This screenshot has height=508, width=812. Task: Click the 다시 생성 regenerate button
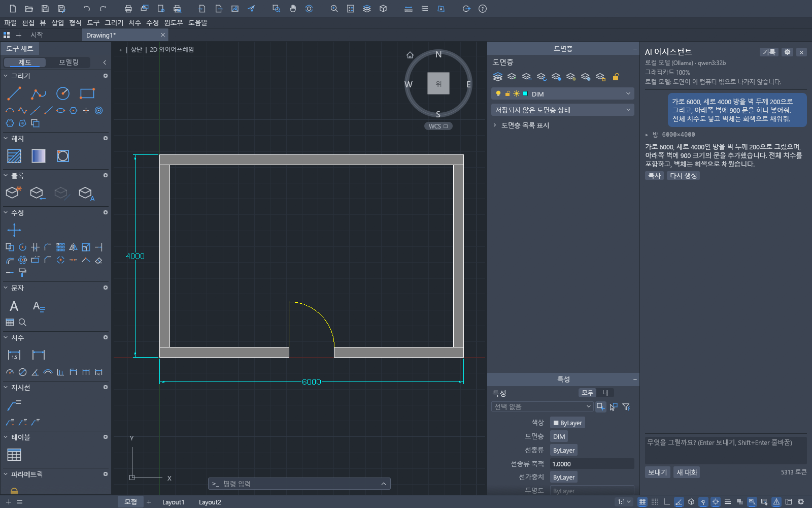tap(683, 175)
